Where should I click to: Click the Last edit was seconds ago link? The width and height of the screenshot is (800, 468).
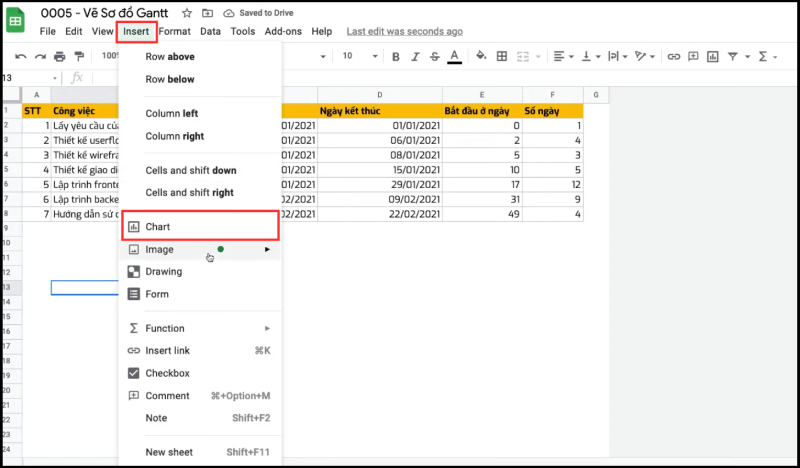click(405, 32)
